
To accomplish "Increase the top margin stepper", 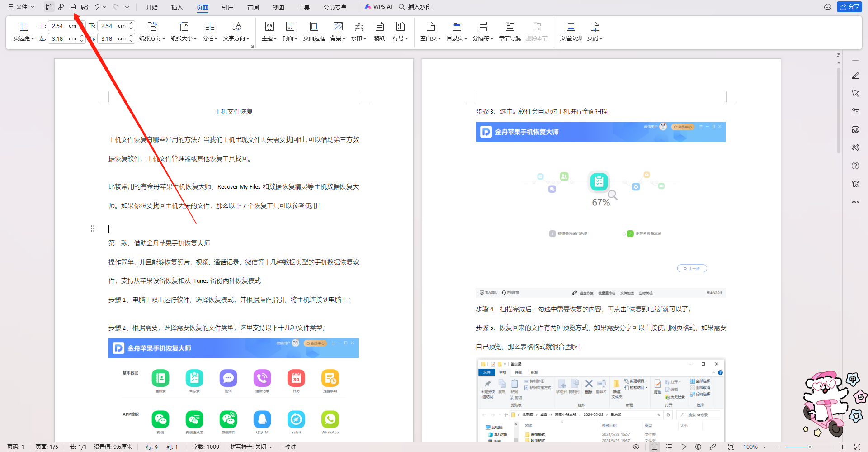I will [x=82, y=23].
